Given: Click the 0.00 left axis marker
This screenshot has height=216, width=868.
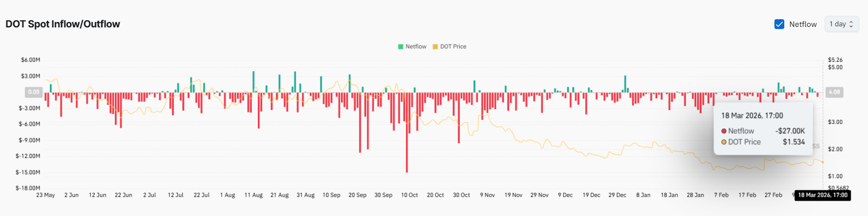Looking at the screenshot, I should (x=34, y=92).
